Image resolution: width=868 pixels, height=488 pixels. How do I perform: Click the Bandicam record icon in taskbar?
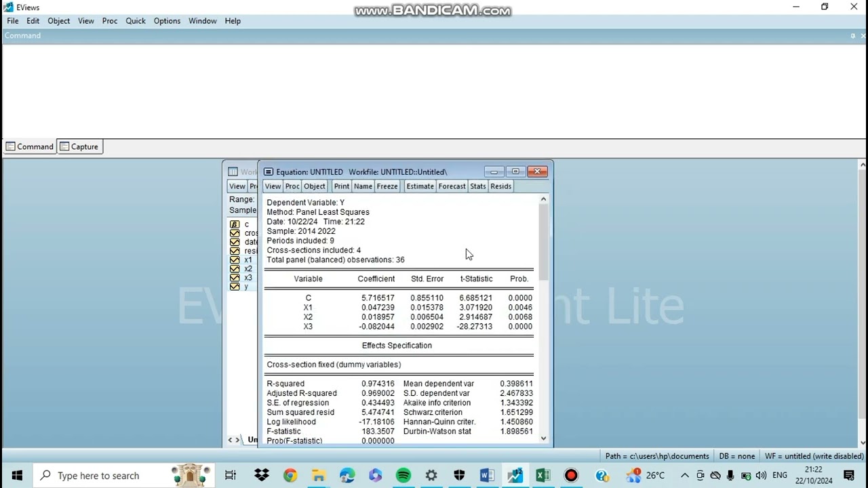(x=571, y=475)
